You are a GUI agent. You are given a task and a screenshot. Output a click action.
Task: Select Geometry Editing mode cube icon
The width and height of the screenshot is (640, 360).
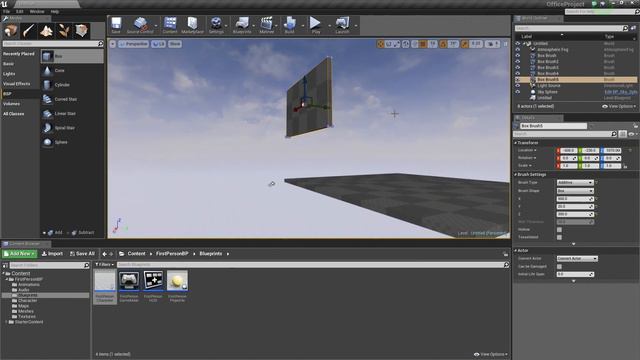coord(82,31)
